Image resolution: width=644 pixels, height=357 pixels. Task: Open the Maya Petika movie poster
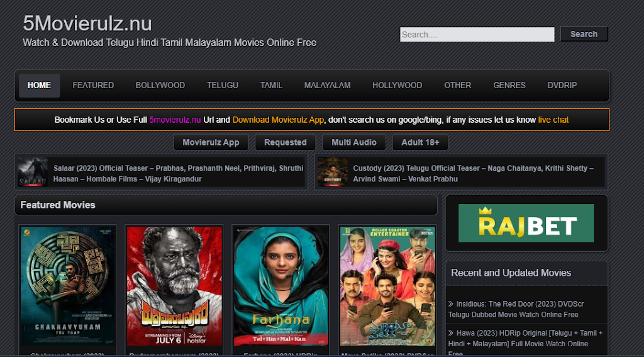(x=387, y=285)
